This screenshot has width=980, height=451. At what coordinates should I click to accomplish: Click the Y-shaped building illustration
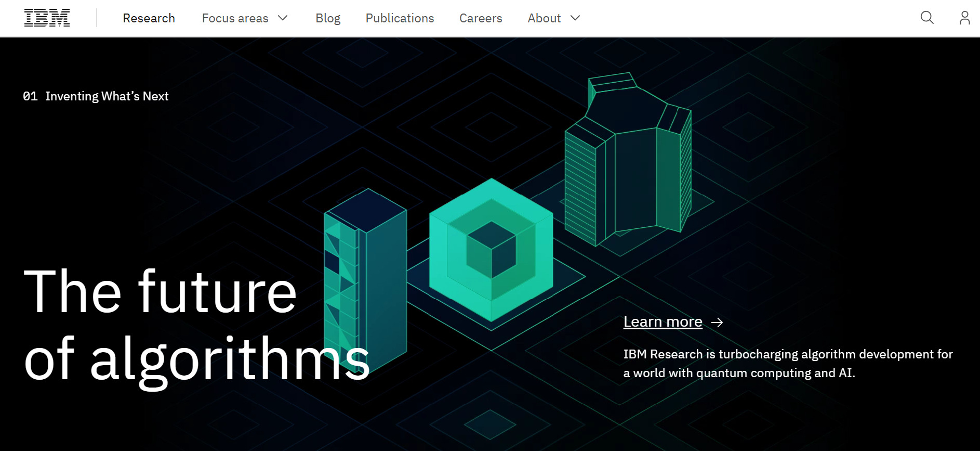pos(628,159)
